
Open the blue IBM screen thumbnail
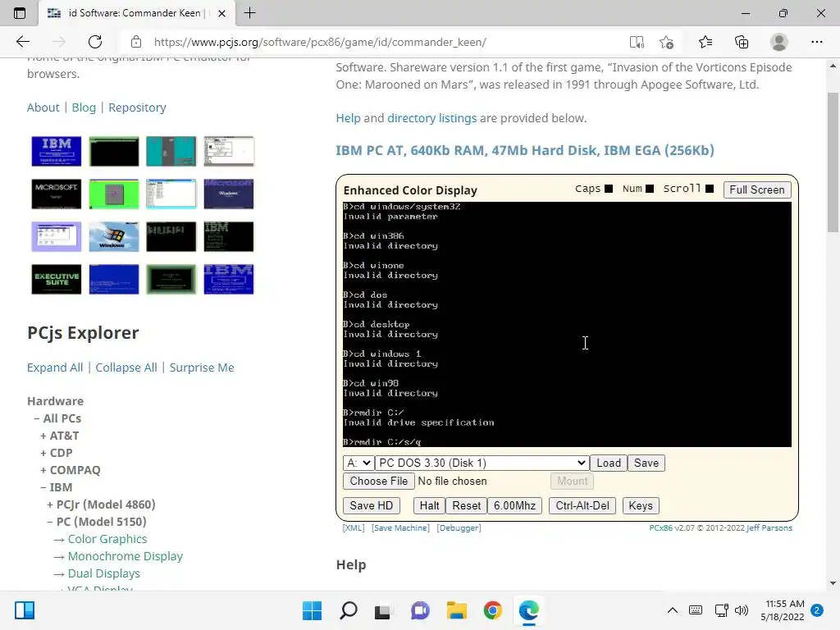pyautogui.click(x=57, y=151)
